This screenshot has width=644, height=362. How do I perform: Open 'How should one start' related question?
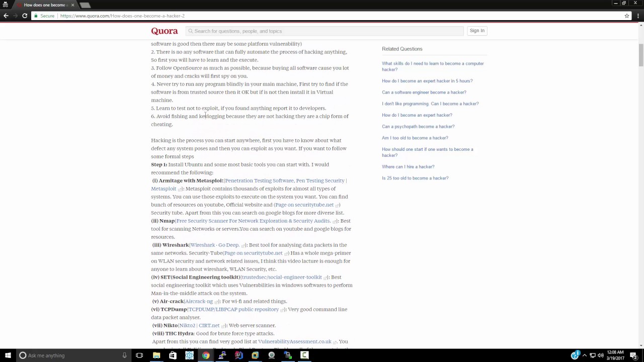pos(428,152)
